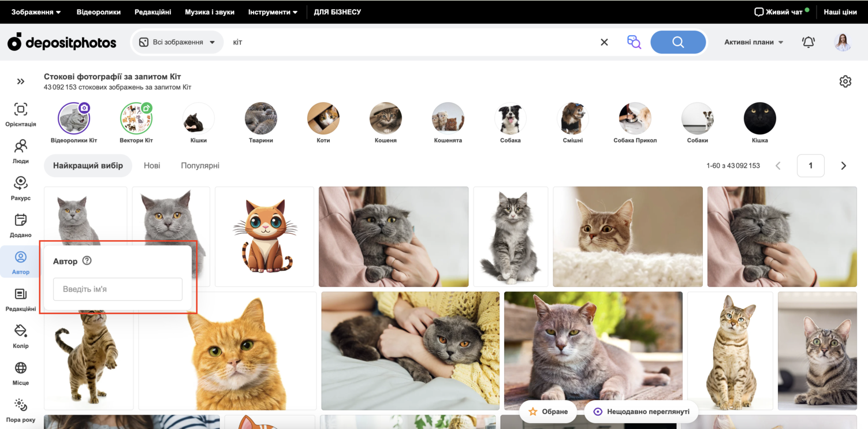Screen dimensions: 868x429
Task: Open Відеоролики Кіт related category
Action: (74, 123)
